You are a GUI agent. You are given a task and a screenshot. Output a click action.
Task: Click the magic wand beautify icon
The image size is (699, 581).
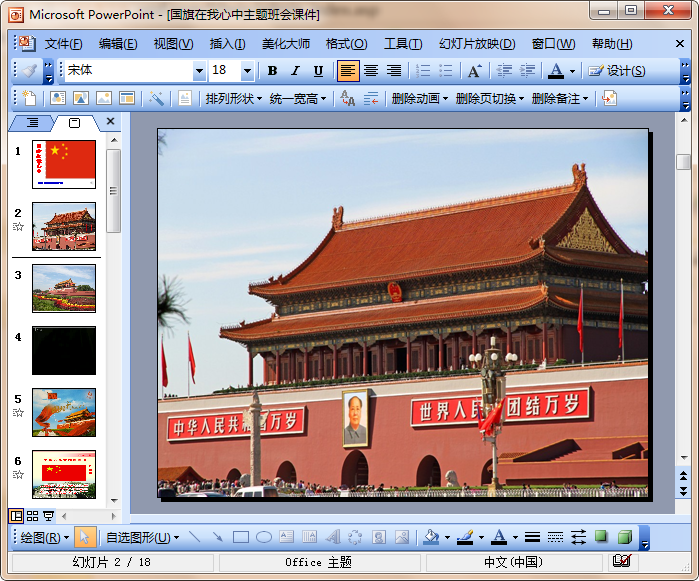click(x=156, y=98)
